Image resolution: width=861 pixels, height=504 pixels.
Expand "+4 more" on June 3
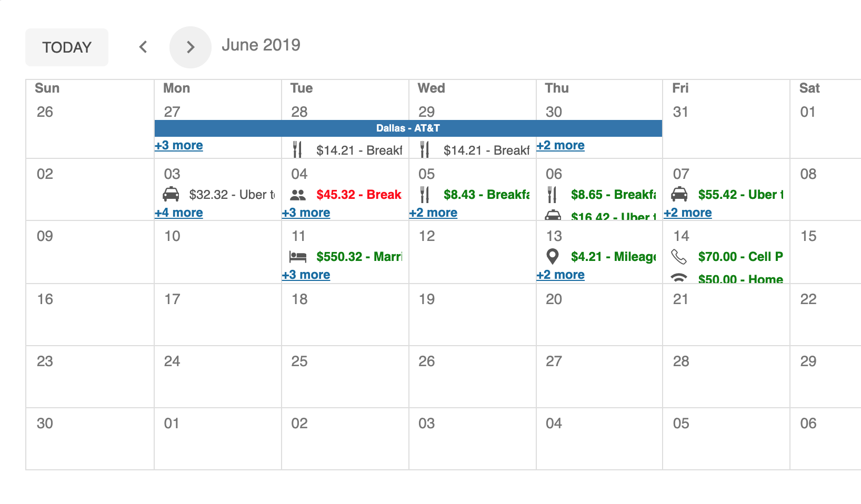(179, 213)
